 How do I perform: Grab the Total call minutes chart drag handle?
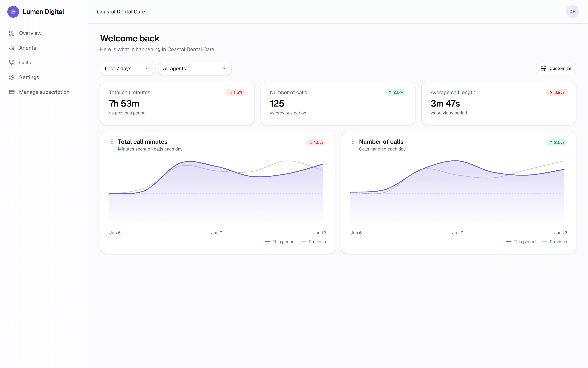(112, 142)
